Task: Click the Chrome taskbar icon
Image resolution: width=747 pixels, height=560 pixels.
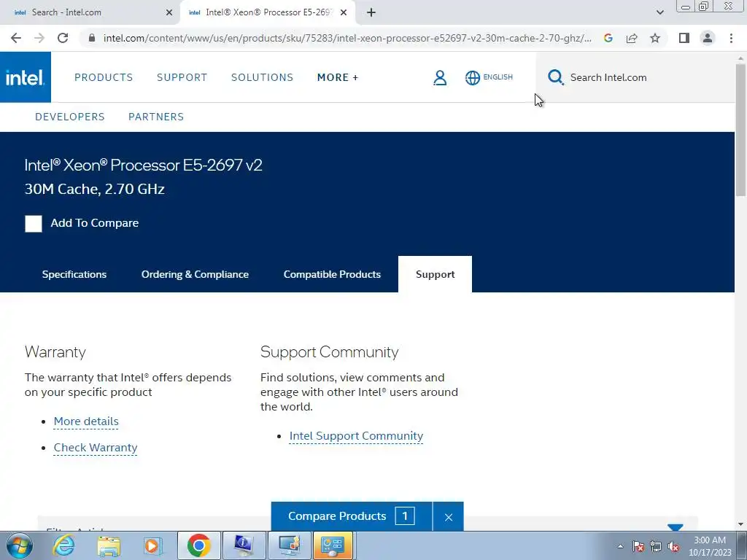Action: click(198, 545)
